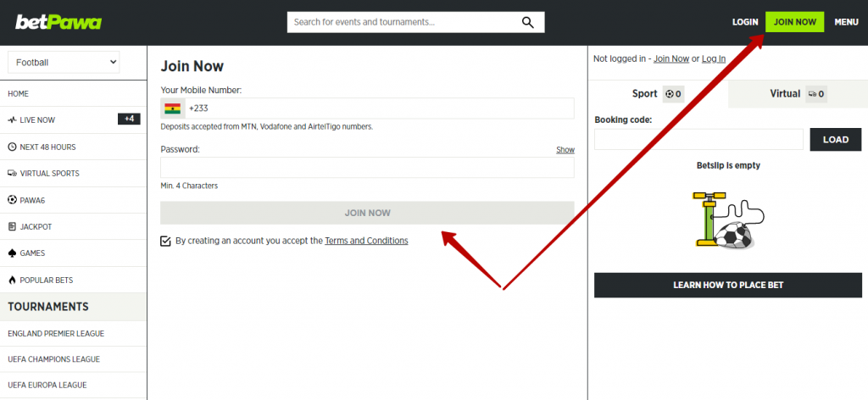The height and width of the screenshot is (400, 868).
Task: Click the Games spade icon
Action: tap(12, 253)
